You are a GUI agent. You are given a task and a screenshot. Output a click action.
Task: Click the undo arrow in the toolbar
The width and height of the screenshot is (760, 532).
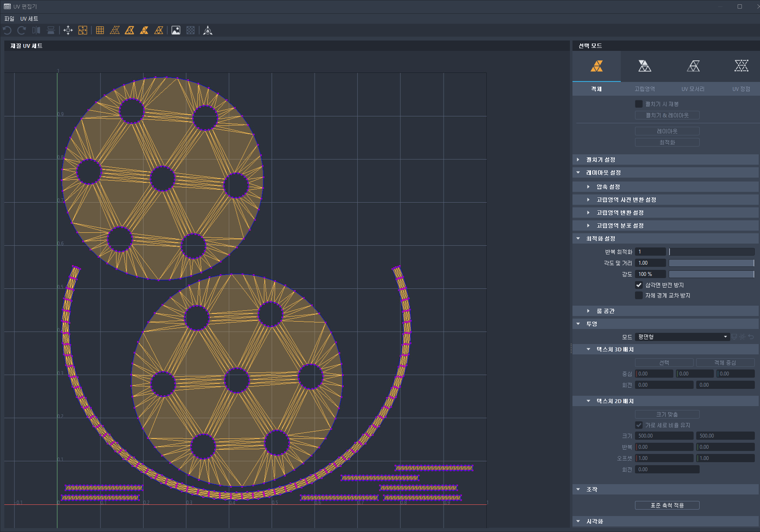[x=7, y=30]
